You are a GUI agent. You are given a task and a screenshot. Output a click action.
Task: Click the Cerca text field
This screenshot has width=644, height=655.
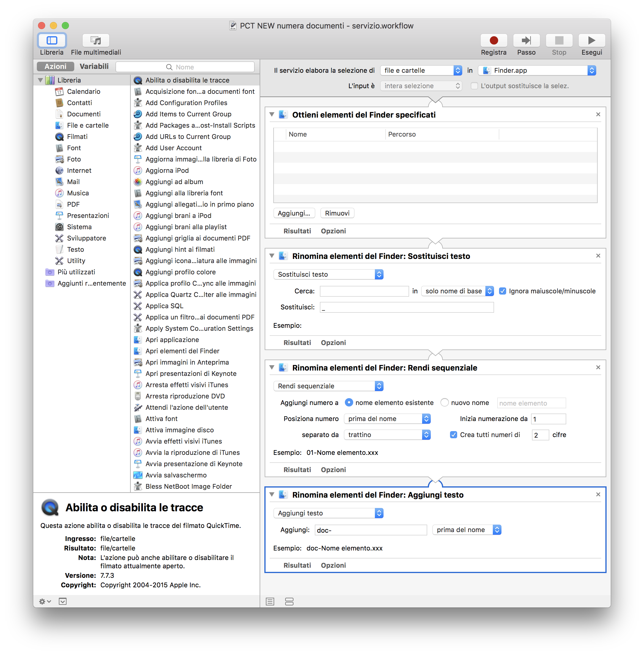[x=364, y=291]
